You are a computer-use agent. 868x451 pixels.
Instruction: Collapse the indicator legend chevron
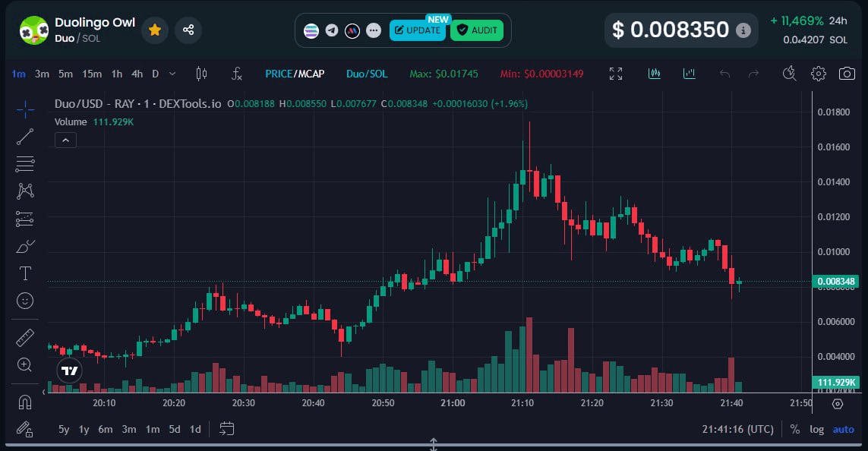click(65, 140)
